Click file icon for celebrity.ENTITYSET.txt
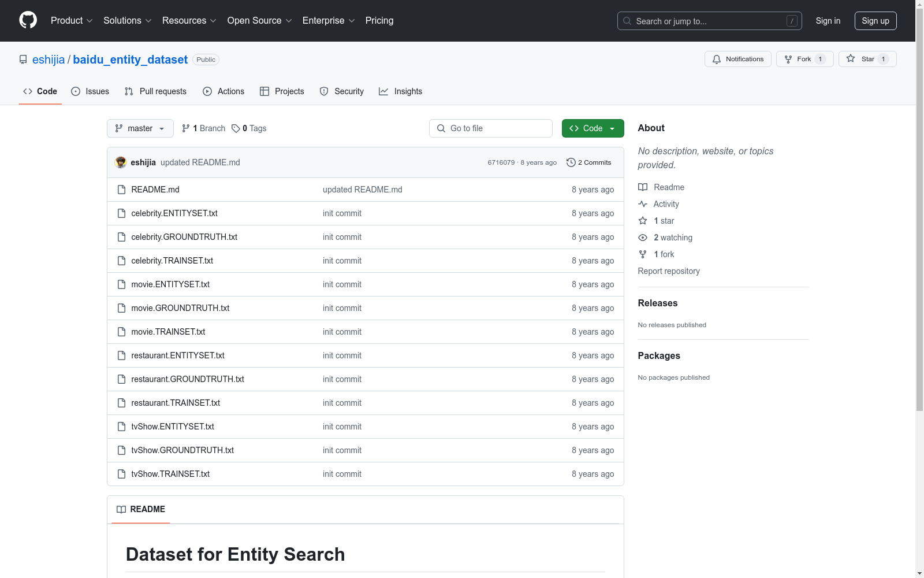 coord(121,213)
